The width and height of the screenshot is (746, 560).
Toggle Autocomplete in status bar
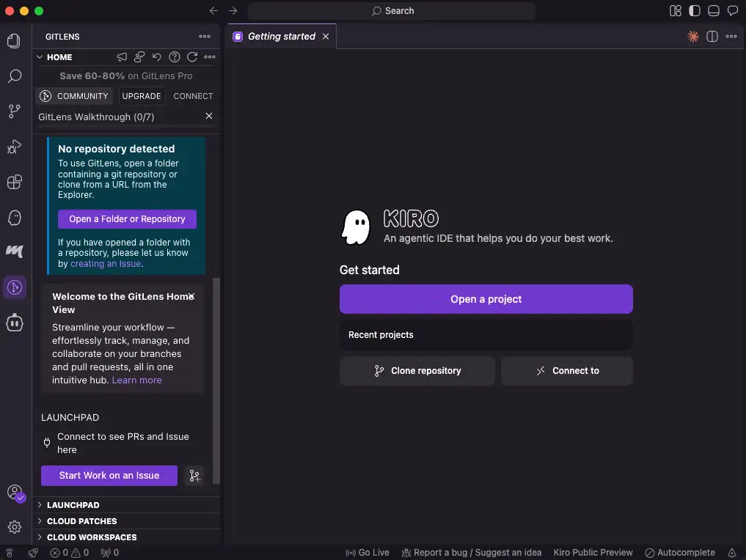pyautogui.click(x=680, y=553)
